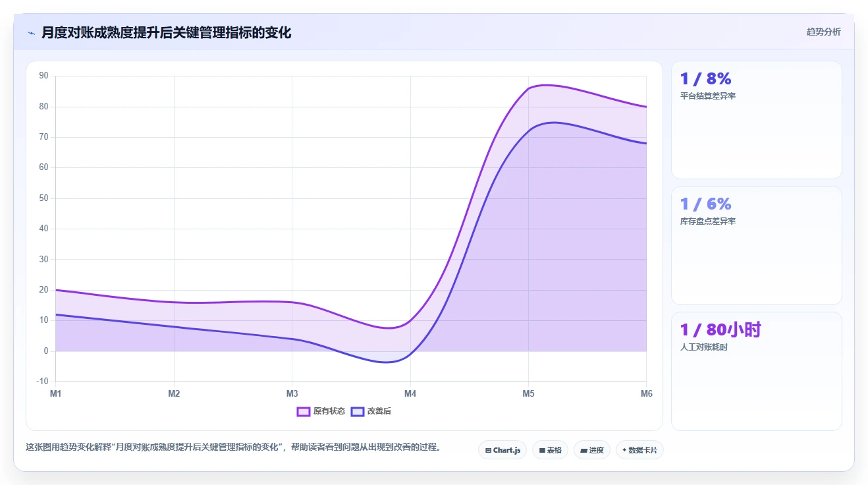Click the M1 x-axis label

point(56,393)
